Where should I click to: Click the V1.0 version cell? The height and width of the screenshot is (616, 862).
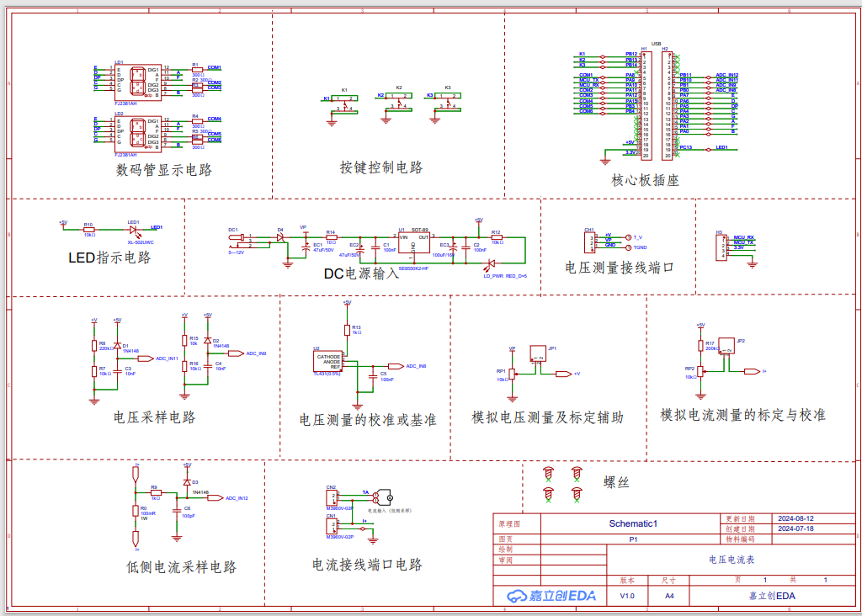tap(627, 596)
